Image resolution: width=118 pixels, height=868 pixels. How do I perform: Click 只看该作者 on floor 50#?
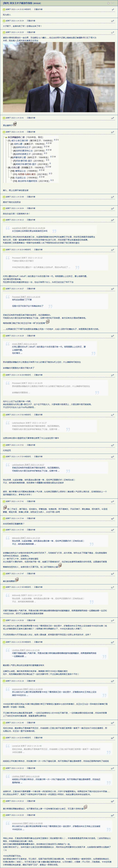point(31,574)
